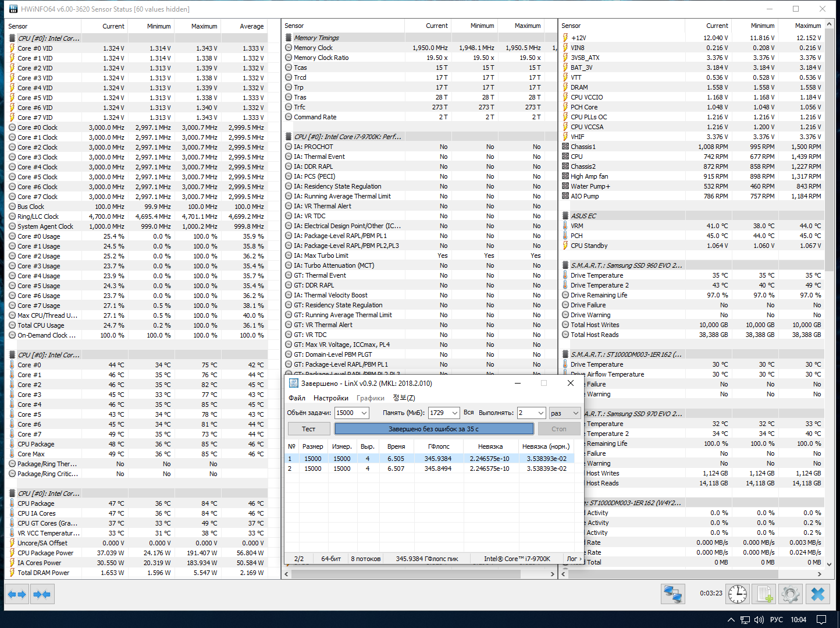The image size is (840, 628).
Task: Click the fan icon beside Water Pump+
Action: pyautogui.click(x=565, y=186)
